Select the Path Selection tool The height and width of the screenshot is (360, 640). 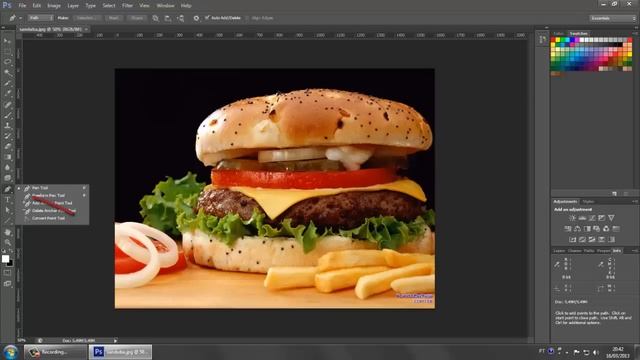click(x=7, y=210)
